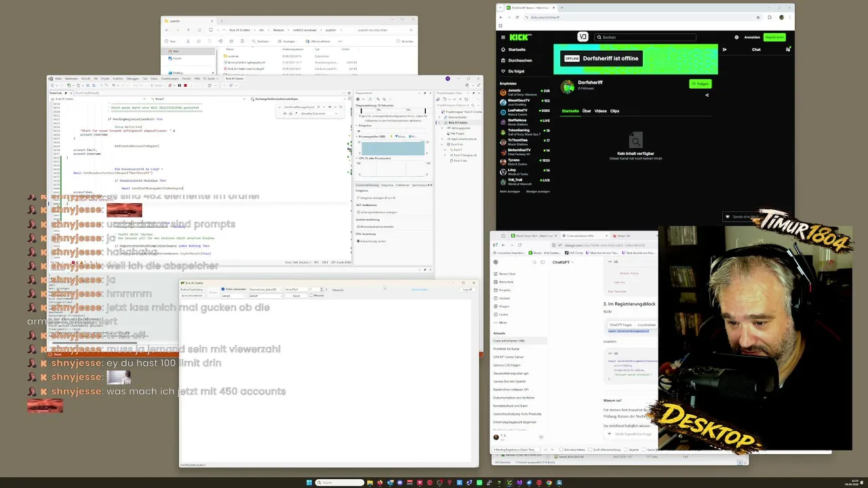Open a new tab in the Kick browser
The width and height of the screenshot is (868, 488).
(561, 7)
